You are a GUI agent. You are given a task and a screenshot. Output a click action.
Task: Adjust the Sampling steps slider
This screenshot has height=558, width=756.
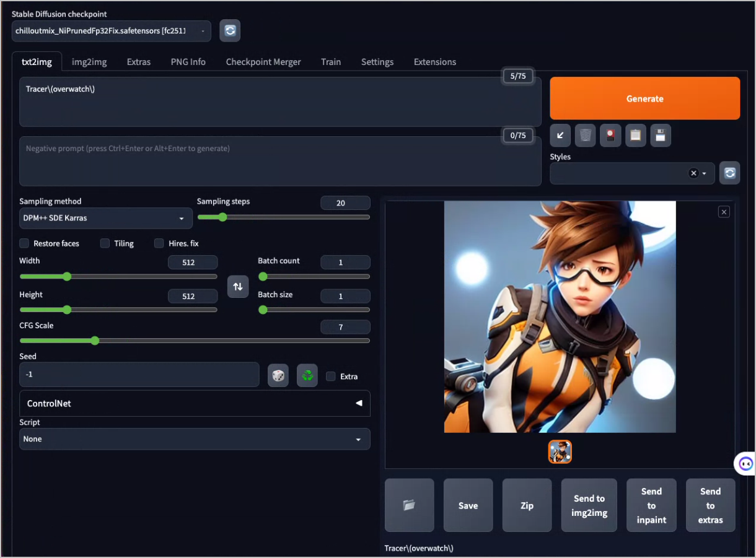(x=283, y=217)
